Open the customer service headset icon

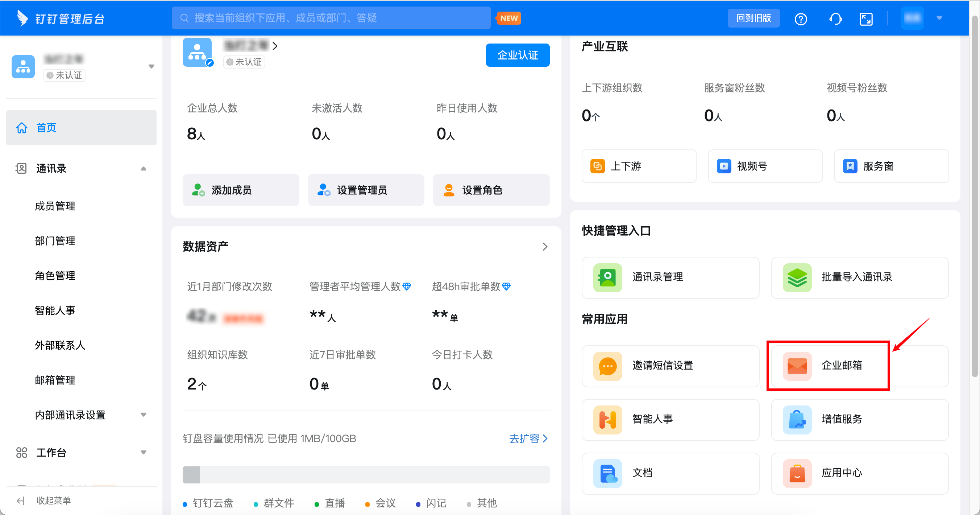coord(835,18)
